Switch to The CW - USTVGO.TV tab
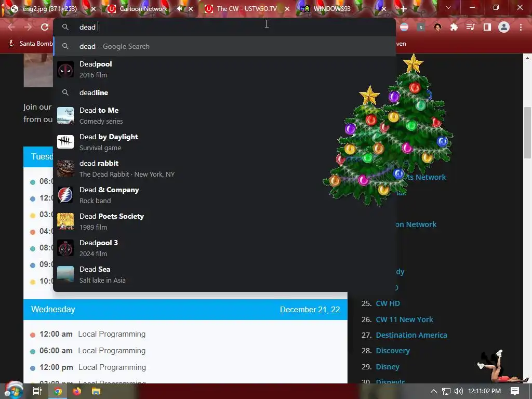The width and height of the screenshot is (532, 399). (247, 8)
